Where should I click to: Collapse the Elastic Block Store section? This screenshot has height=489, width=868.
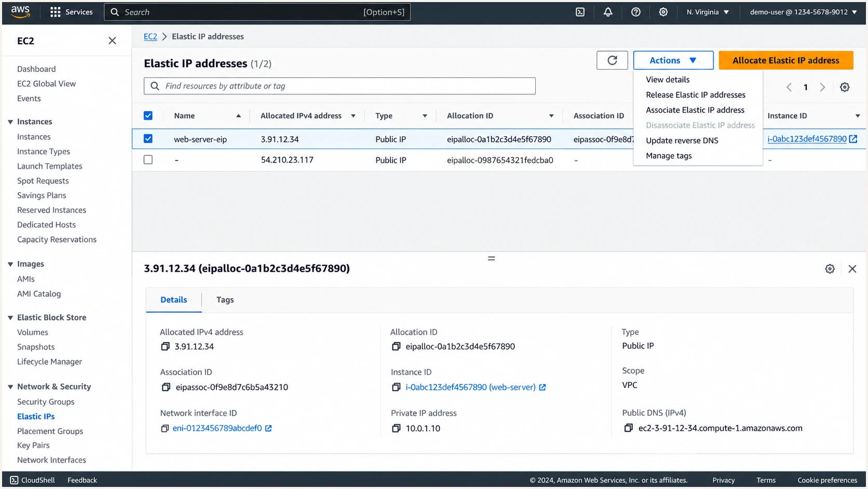10,318
